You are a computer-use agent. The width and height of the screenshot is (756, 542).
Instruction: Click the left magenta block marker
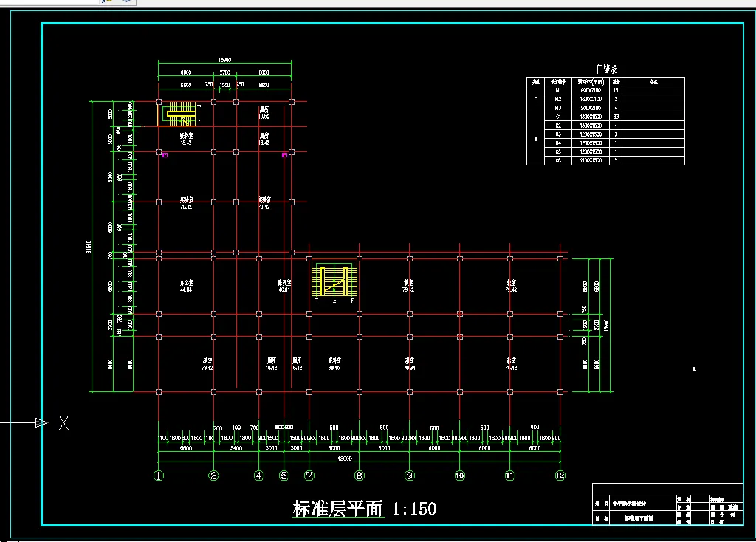pyautogui.click(x=165, y=155)
